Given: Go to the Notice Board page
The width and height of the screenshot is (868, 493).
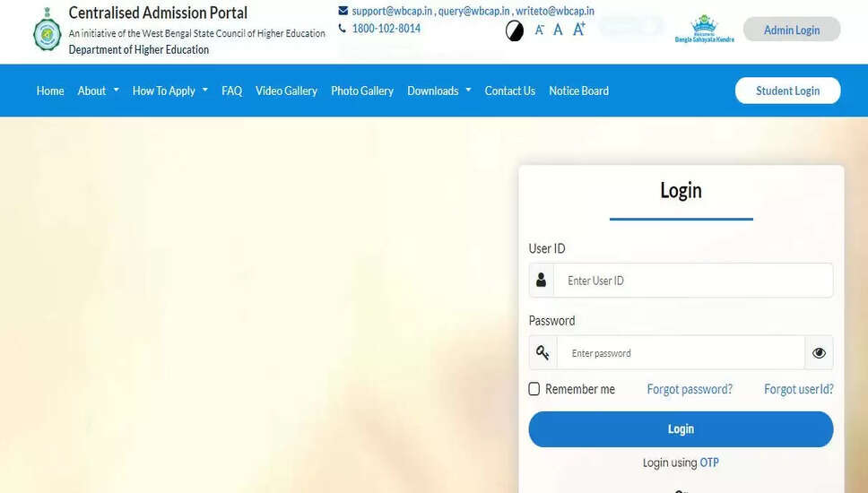Looking at the screenshot, I should (578, 91).
